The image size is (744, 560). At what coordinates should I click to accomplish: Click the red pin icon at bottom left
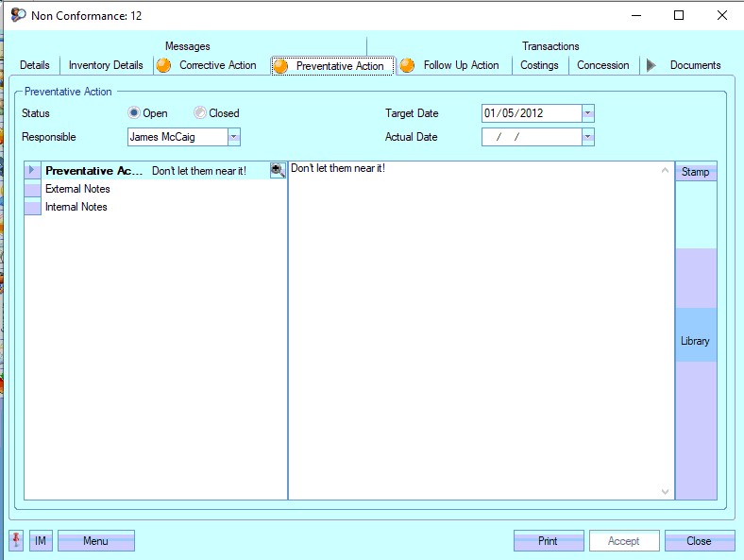click(x=17, y=540)
